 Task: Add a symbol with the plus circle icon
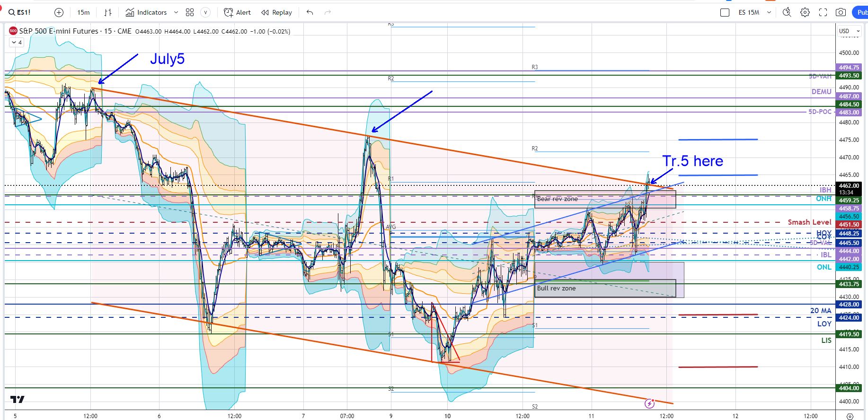pos(59,12)
